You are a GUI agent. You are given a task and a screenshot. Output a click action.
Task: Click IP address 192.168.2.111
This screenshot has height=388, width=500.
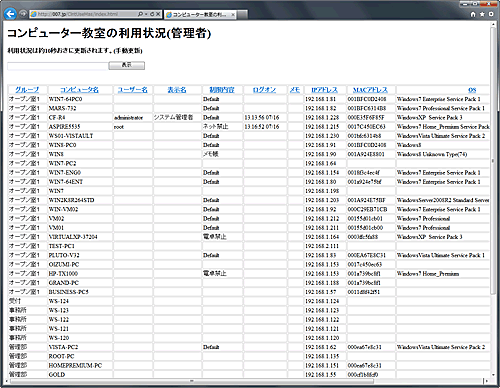pyautogui.click(x=322, y=246)
